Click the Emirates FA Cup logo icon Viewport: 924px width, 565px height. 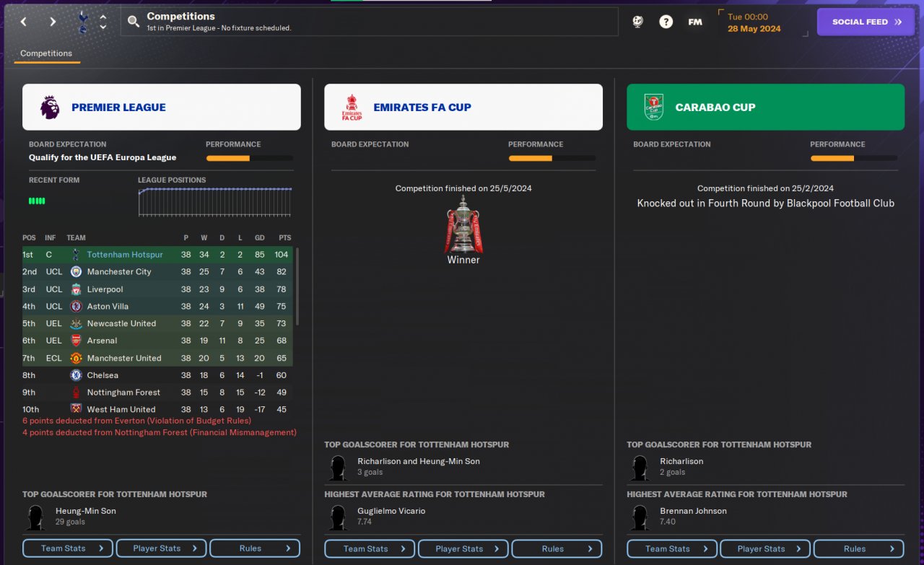coord(352,107)
